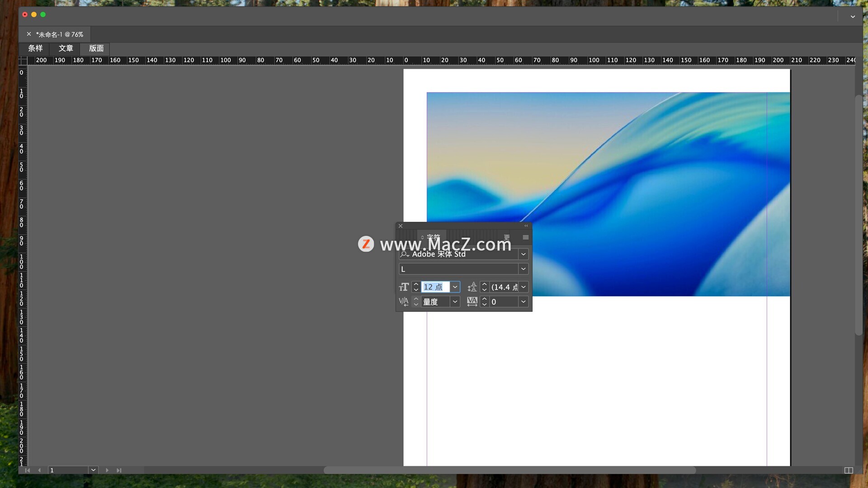The width and height of the screenshot is (868, 488).
Task: Open the font style dropdown arrow
Action: [523, 269]
